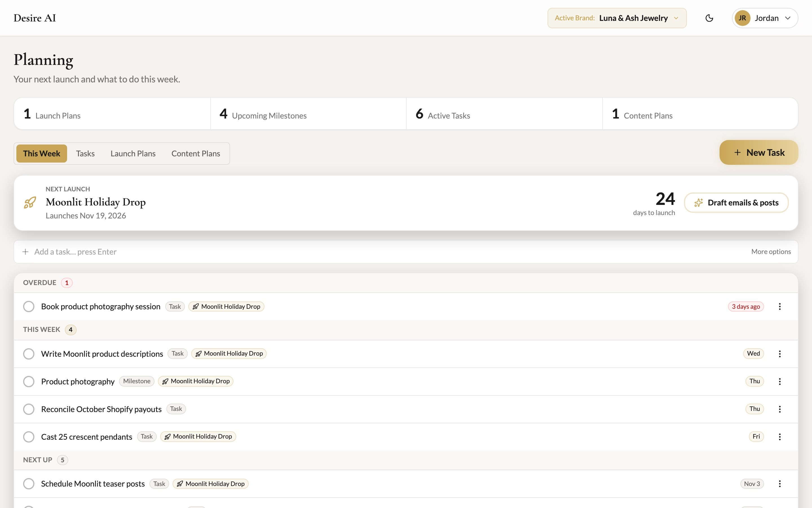Click Thu due badge on Reconcile October Shopify payouts

pos(754,409)
